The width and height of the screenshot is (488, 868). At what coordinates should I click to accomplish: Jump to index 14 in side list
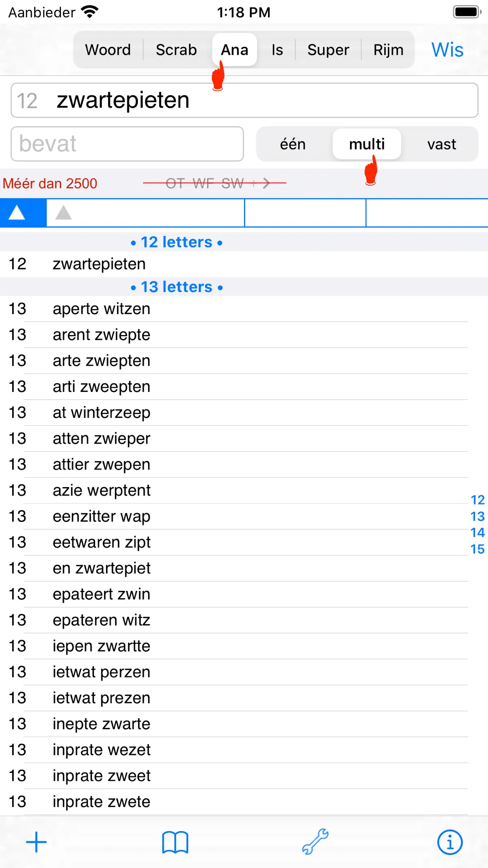(477, 532)
